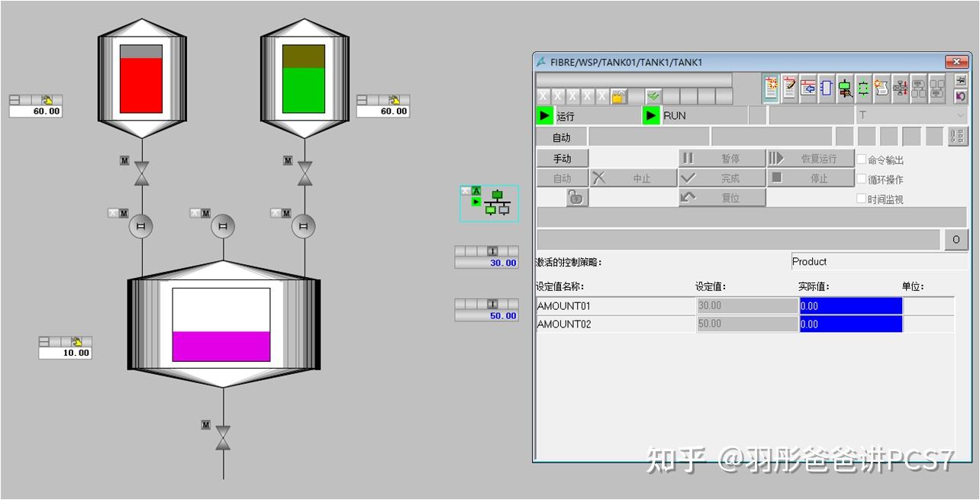
Task: Enable the 命令输出 checkbox
Action: point(861,158)
